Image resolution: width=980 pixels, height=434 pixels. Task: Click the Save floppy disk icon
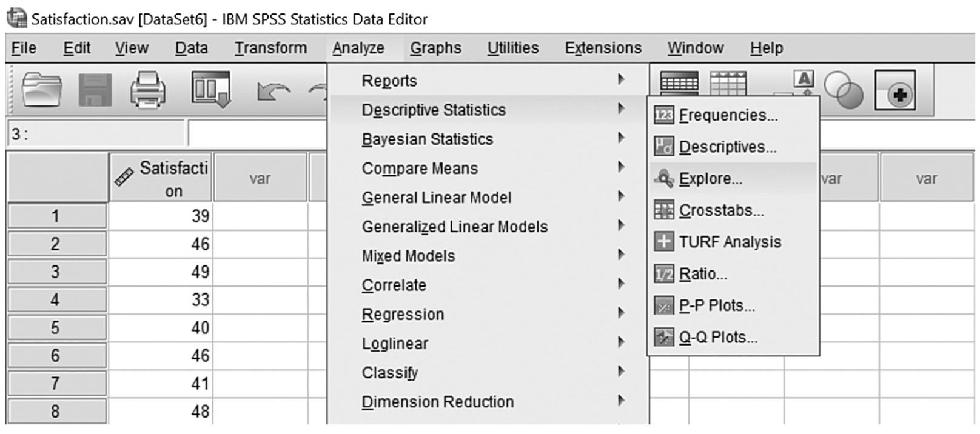pyautogui.click(x=95, y=90)
